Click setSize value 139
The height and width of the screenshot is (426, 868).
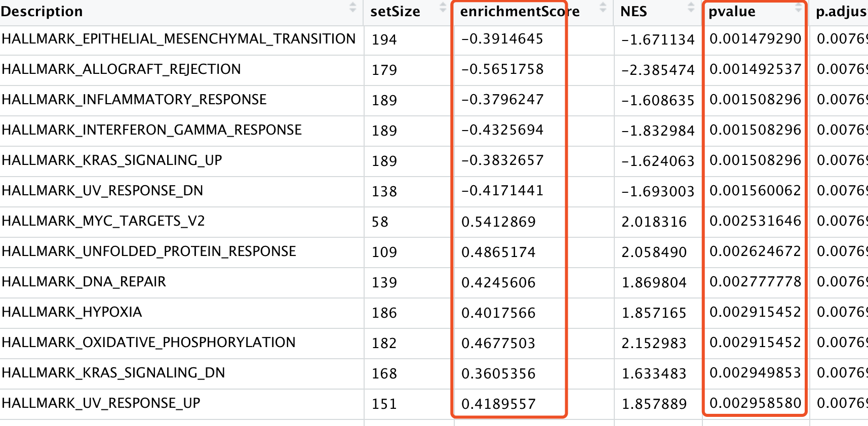tap(384, 282)
